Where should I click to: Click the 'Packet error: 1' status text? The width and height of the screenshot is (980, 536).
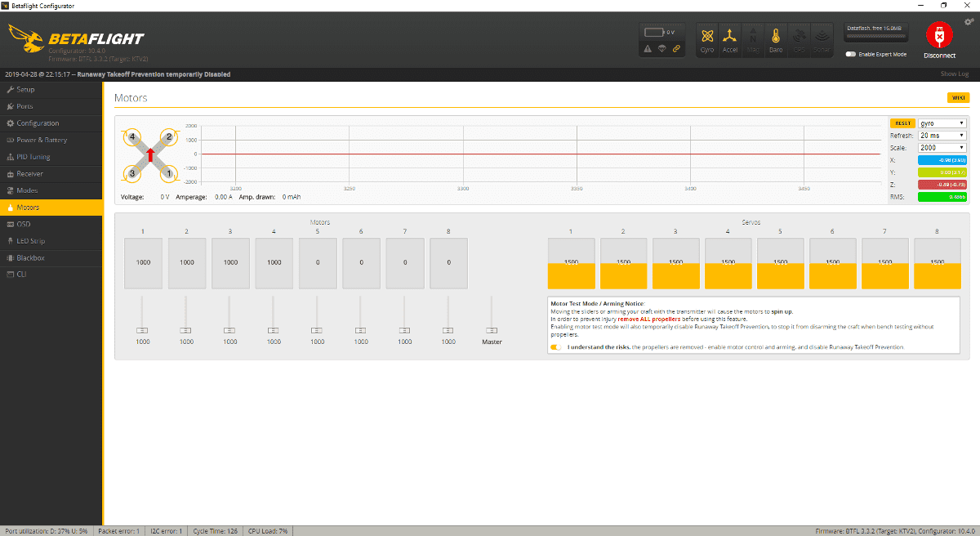(x=119, y=531)
